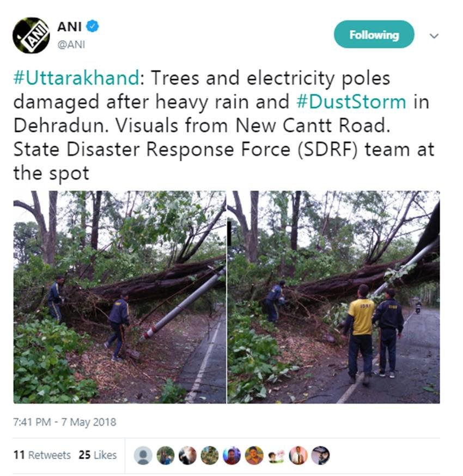The image size is (463, 476).
Task: Open the left photo of fallen tree
Action: pyautogui.click(x=119, y=297)
